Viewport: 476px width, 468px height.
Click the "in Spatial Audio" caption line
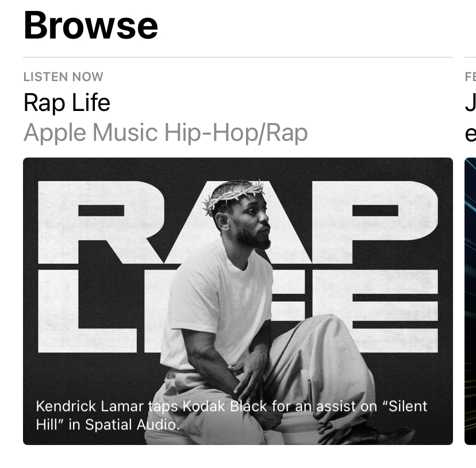point(125,424)
